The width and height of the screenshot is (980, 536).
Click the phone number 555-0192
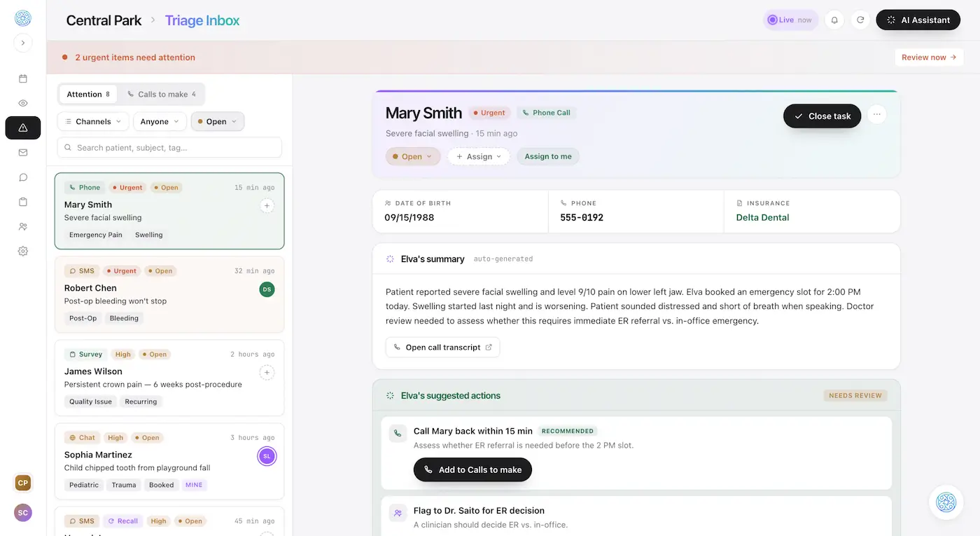[582, 217]
